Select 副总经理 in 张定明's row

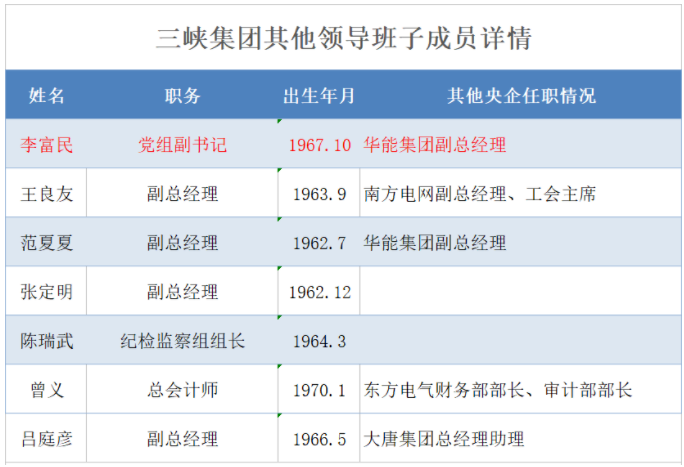tap(182, 292)
